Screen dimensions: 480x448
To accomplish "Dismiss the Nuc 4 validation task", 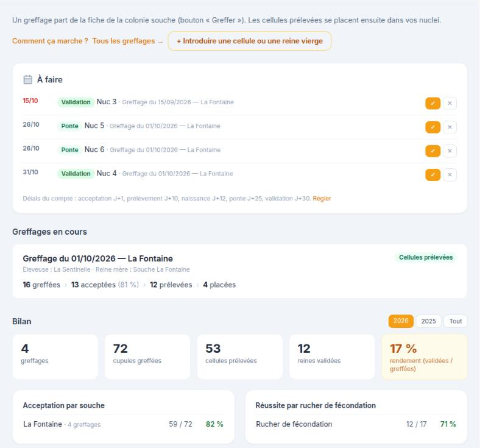I will point(450,175).
